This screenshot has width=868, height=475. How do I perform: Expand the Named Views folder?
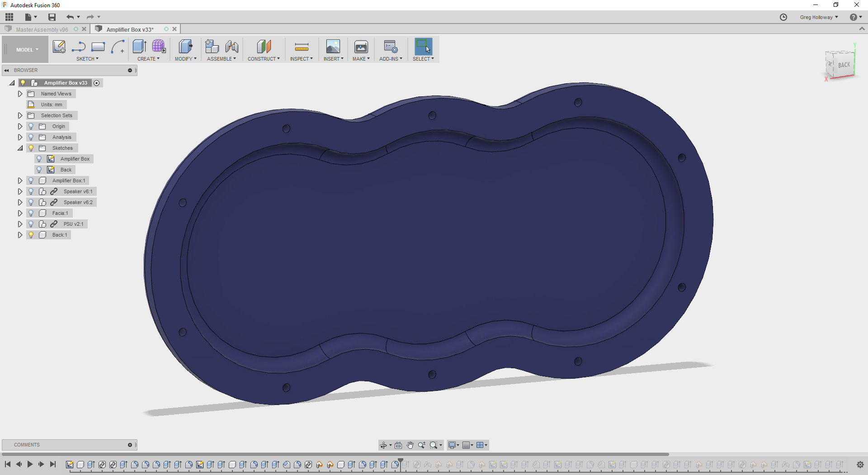pos(19,93)
